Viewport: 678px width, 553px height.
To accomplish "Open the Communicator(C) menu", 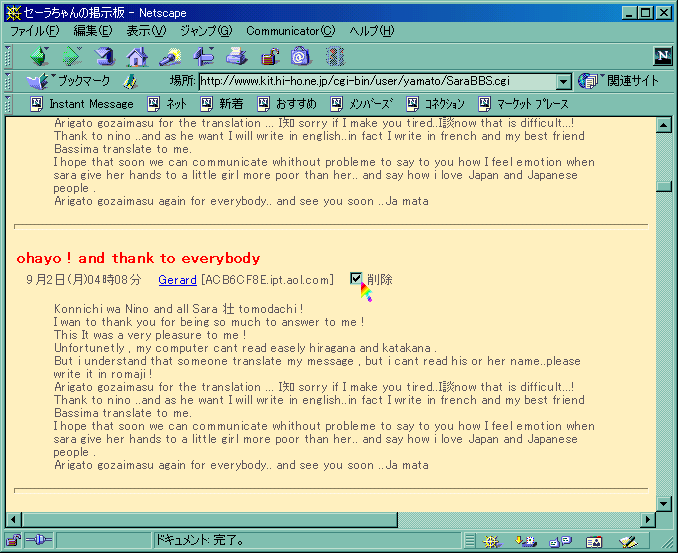I will pos(291,31).
